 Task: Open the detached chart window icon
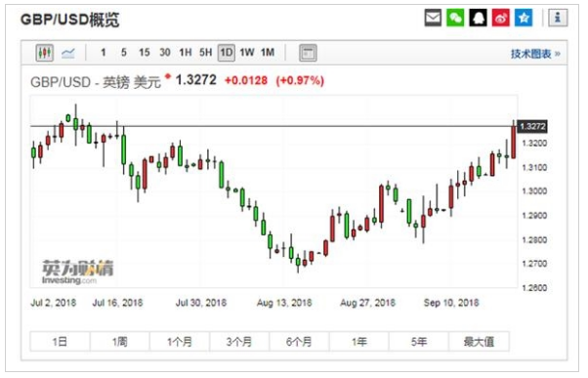tap(308, 53)
